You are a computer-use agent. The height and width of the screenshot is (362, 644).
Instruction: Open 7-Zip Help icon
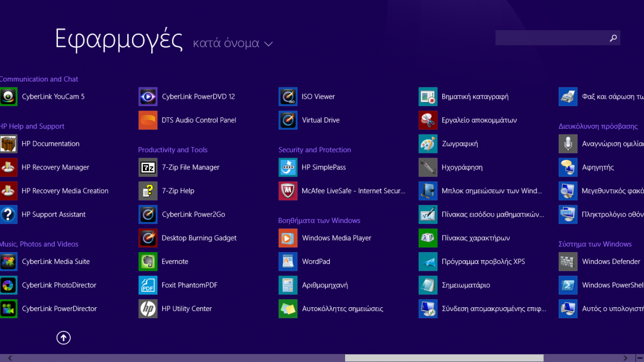[x=148, y=191]
